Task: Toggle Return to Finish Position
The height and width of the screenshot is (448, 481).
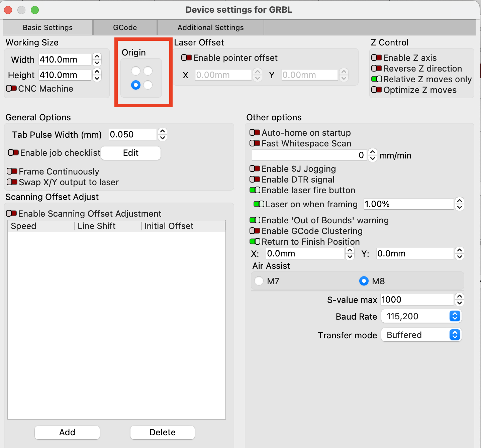Action: (x=255, y=242)
